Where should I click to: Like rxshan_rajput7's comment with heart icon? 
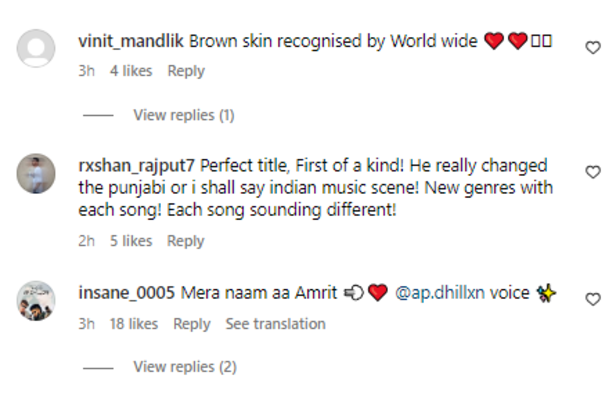coord(593,172)
